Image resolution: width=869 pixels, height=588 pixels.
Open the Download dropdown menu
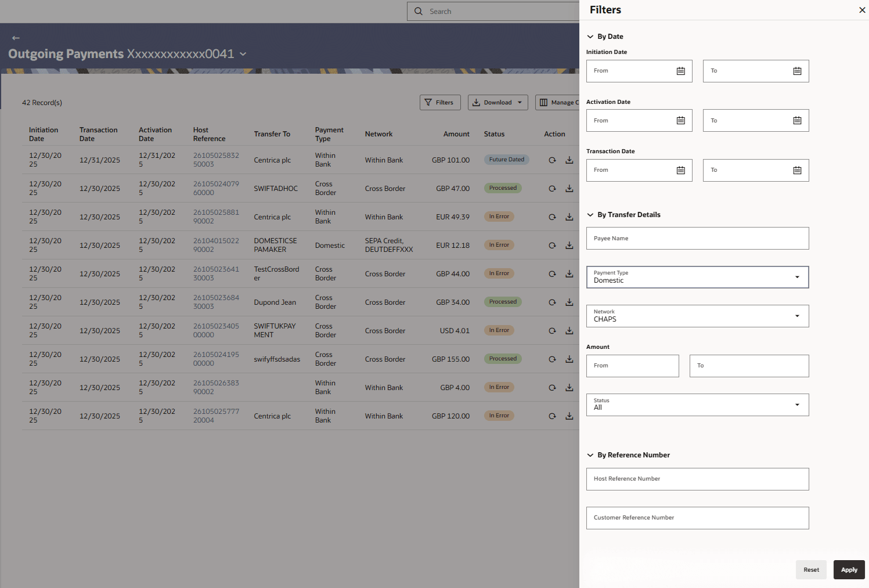[x=498, y=103]
